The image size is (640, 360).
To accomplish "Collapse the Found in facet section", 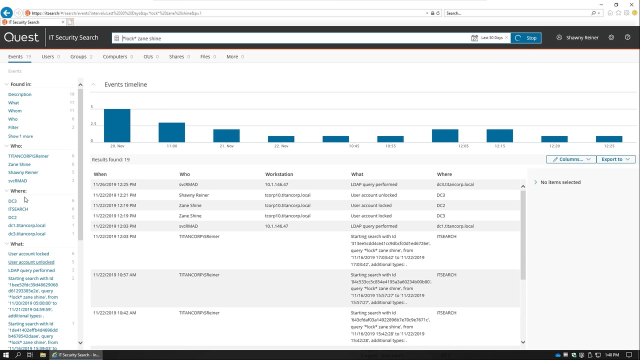I will pyautogui.click(x=6, y=84).
